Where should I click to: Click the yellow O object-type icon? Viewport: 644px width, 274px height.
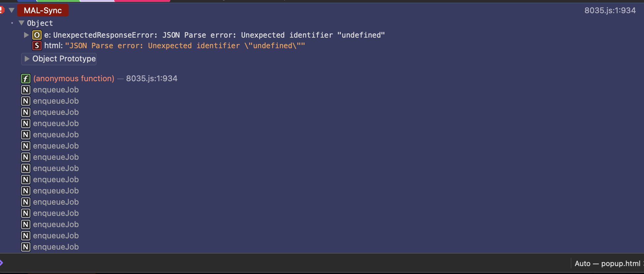[37, 35]
